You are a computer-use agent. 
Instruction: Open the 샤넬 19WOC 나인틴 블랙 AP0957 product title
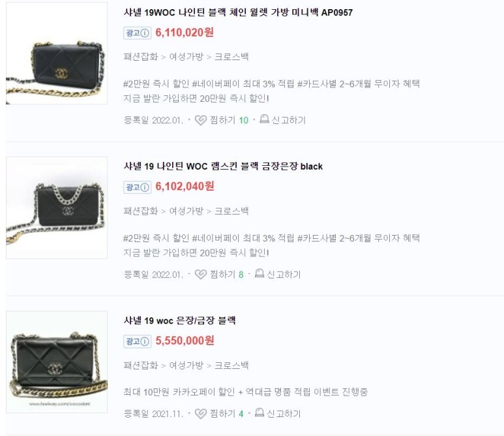tap(238, 12)
